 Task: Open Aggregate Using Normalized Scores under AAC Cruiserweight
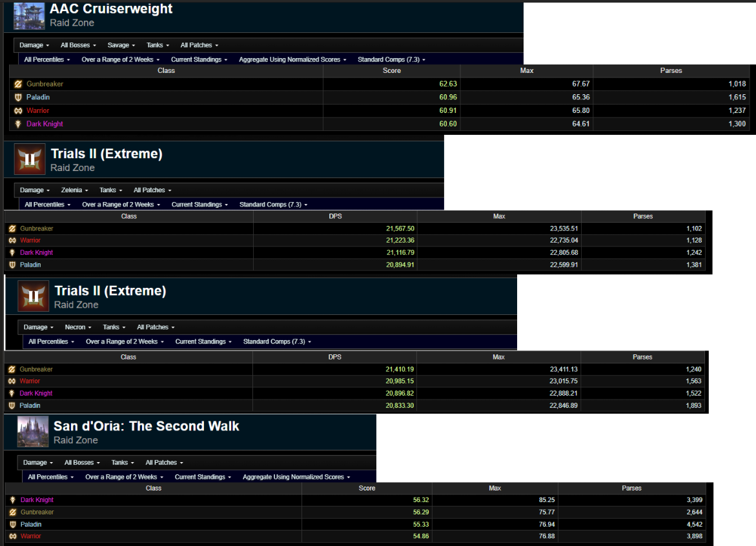292,60
